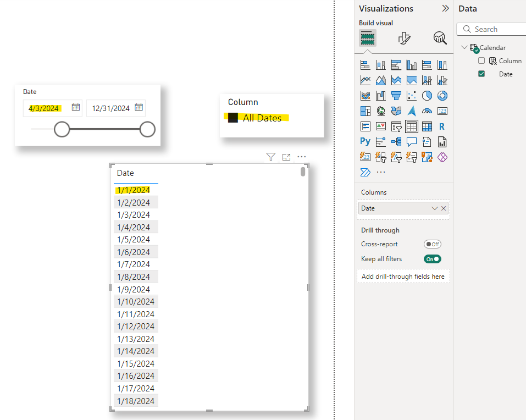This screenshot has width=526, height=420.
Task: Select the new card visual with lightning
Action: pyautogui.click(x=365, y=157)
